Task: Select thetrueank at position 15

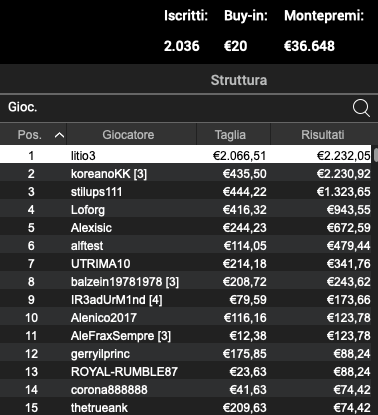Action: click(x=185, y=407)
